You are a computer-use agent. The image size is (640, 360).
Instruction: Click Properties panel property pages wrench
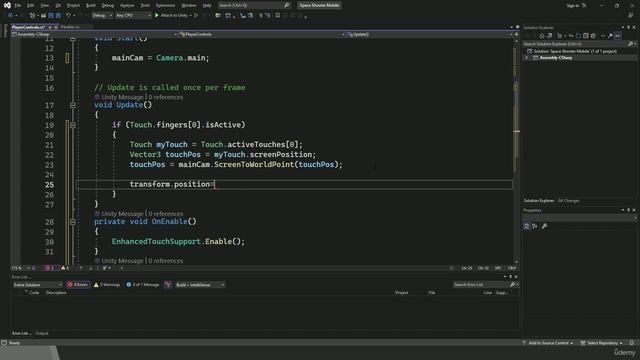pos(544,226)
